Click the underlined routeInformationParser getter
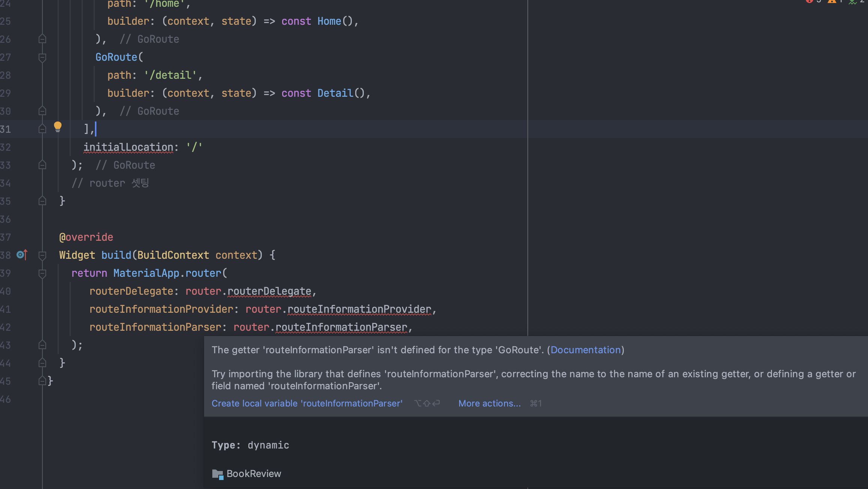This screenshot has height=489, width=868. [x=341, y=327]
